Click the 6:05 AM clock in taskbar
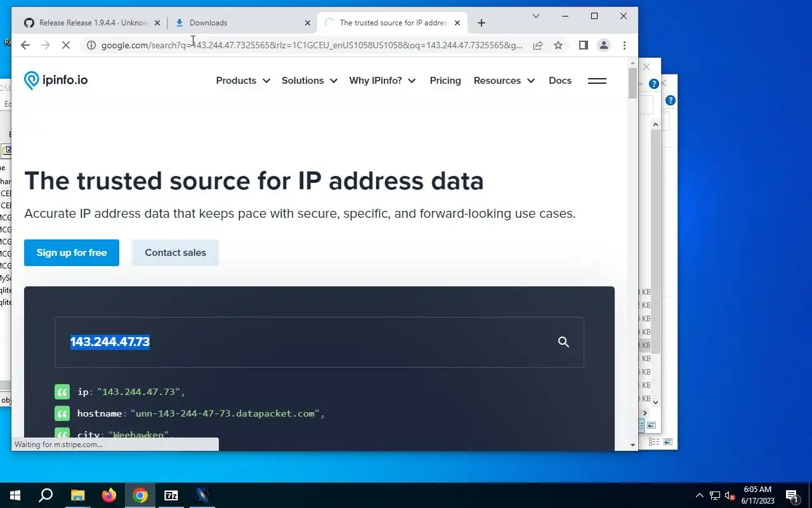This screenshot has width=812, height=508. pos(757,490)
